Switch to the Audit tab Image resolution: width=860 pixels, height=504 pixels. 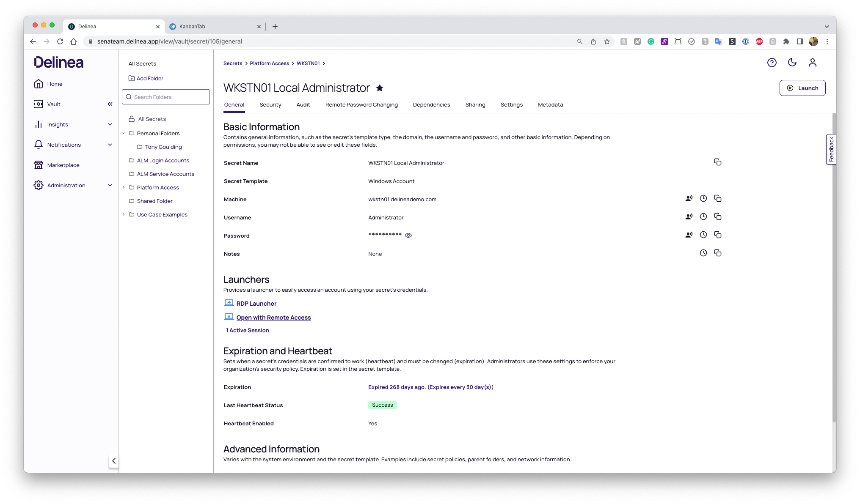click(303, 105)
